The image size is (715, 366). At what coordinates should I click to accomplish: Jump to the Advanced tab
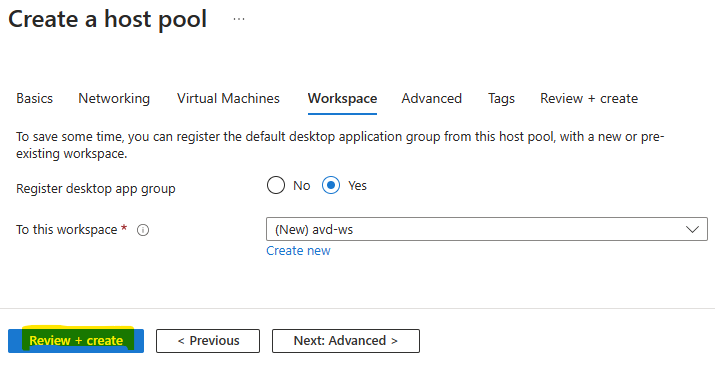(431, 98)
